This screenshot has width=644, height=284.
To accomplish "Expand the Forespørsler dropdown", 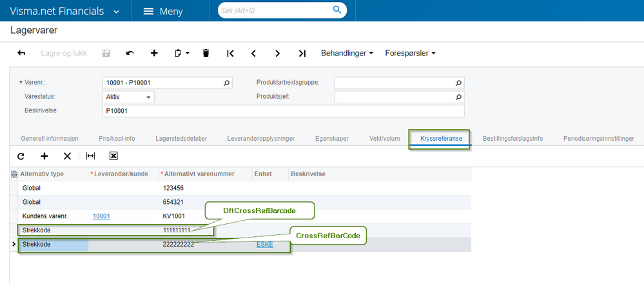I will pyautogui.click(x=410, y=53).
